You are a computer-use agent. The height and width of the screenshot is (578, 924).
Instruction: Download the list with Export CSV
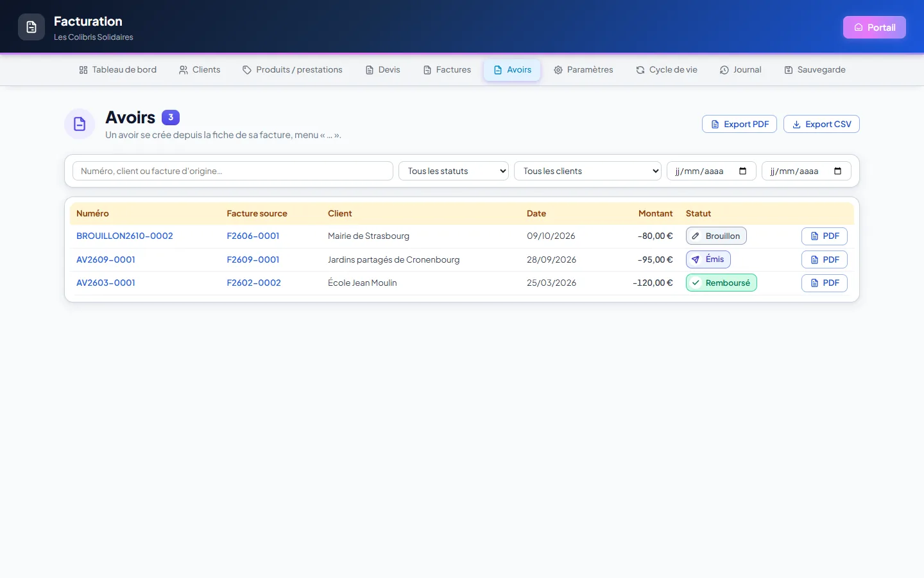pyautogui.click(x=821, y=124)
